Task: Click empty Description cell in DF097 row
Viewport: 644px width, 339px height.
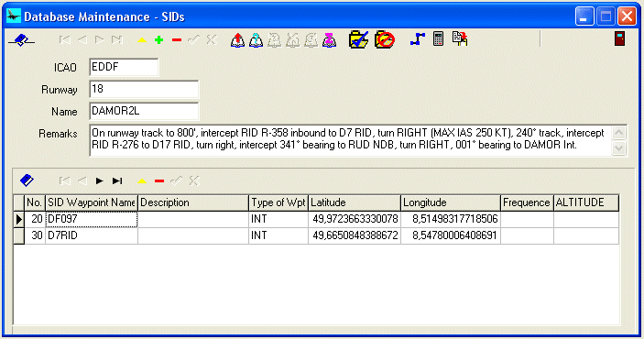Action: 193,219
